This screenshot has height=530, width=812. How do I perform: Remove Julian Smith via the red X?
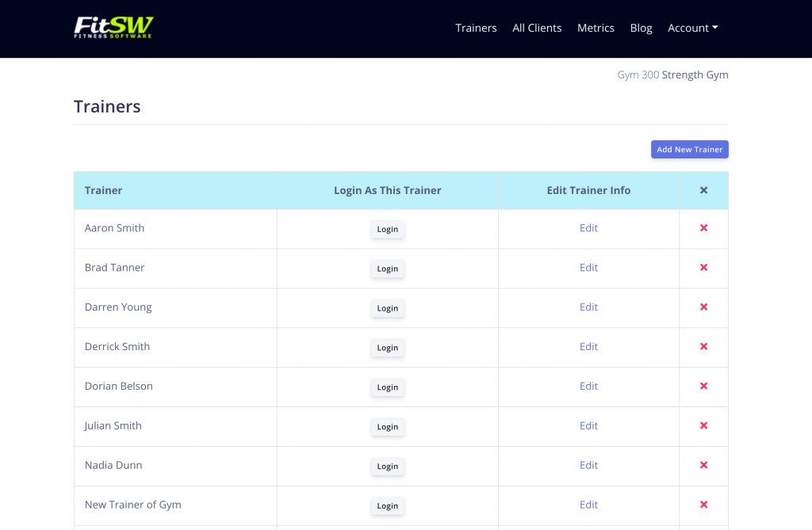(703, 425)
